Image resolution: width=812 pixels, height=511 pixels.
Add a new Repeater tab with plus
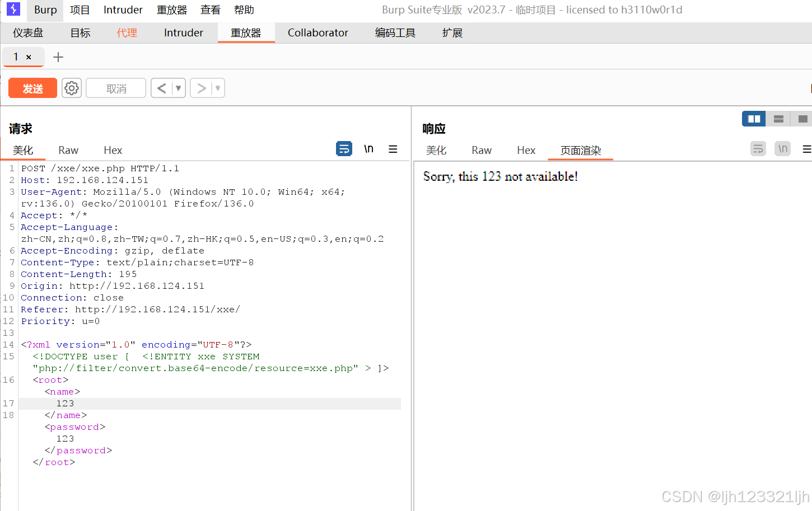58,57
